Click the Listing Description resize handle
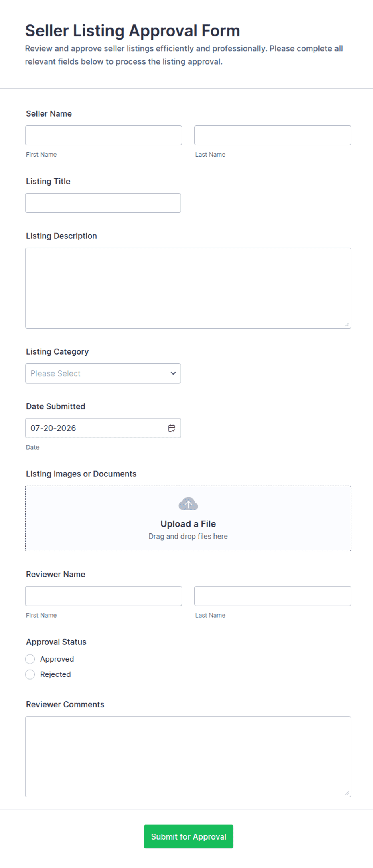373x868 pixels. click(x=347, y=324)
